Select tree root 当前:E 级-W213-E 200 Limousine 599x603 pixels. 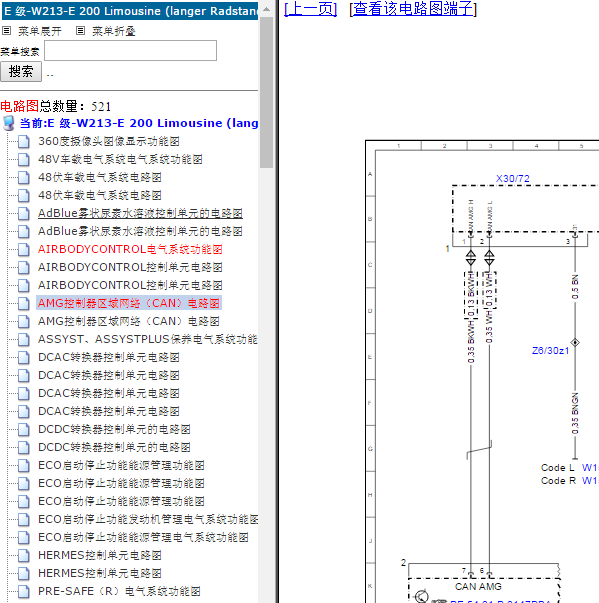(139, 123)
